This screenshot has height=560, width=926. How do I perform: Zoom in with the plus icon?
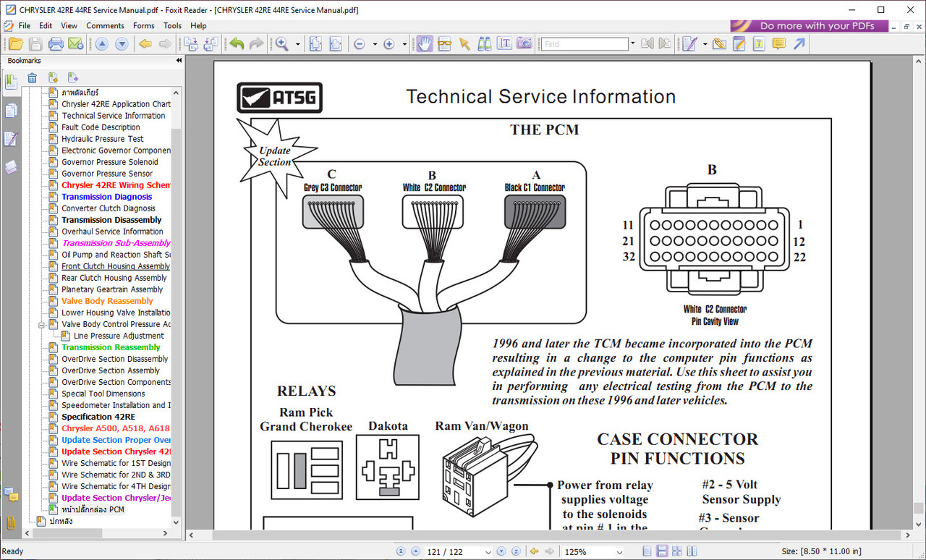pyautogui.click(x=389, y=44)
